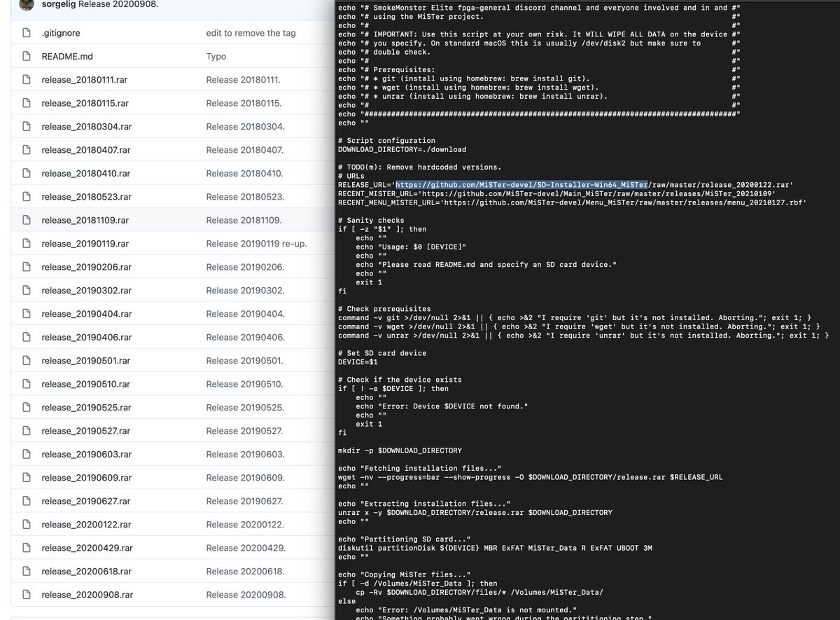Click file icon beside release_20180410.rar
The image size is (840, 620).
26,173
